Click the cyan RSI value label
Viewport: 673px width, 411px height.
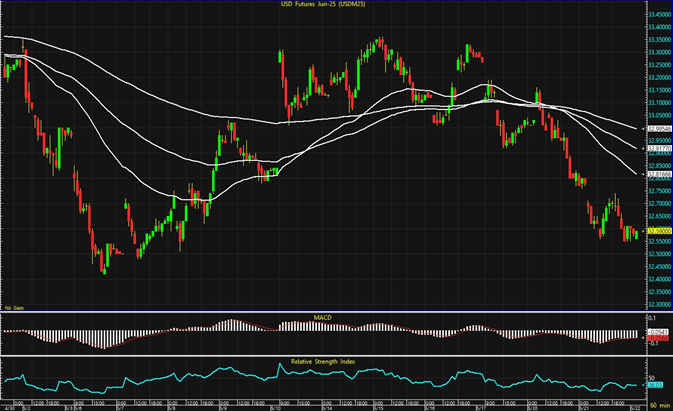[x=657, y=384]
